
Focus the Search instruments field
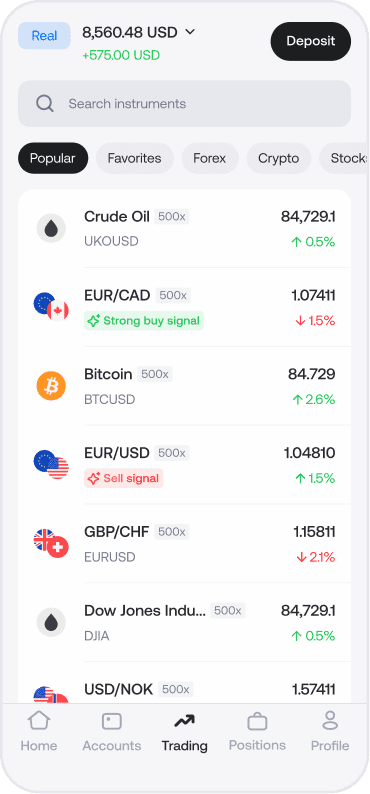point(184,104)
